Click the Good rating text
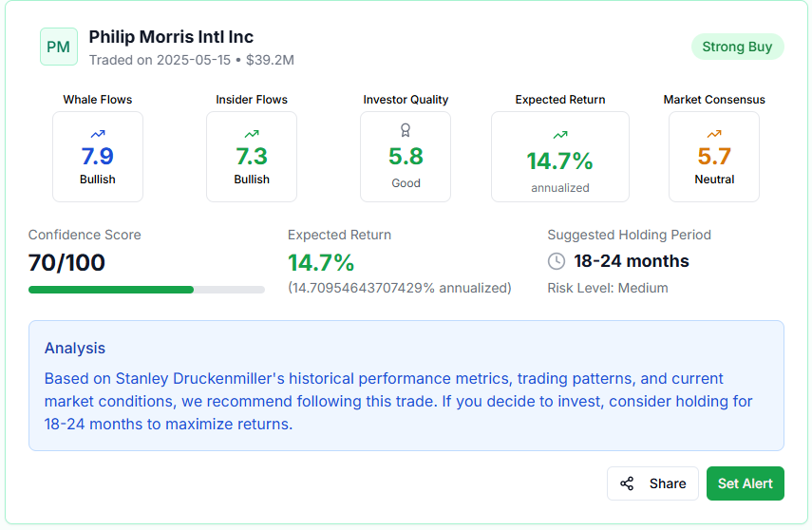 coord(406,183)
